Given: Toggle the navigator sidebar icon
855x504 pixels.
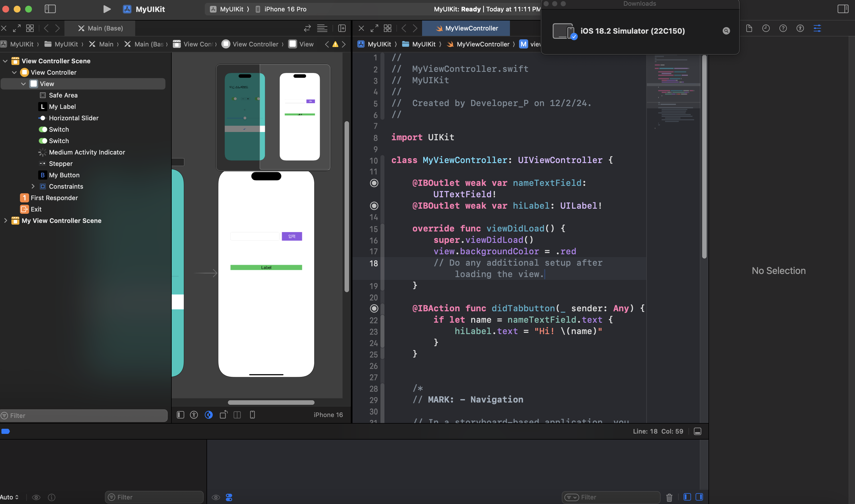Looking at the screenshot, I should pyautogui.click(x=50, y=9).
